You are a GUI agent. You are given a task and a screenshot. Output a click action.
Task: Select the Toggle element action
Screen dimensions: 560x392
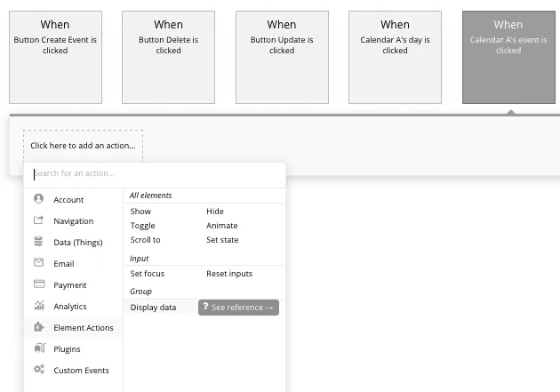tap(142, 226)
